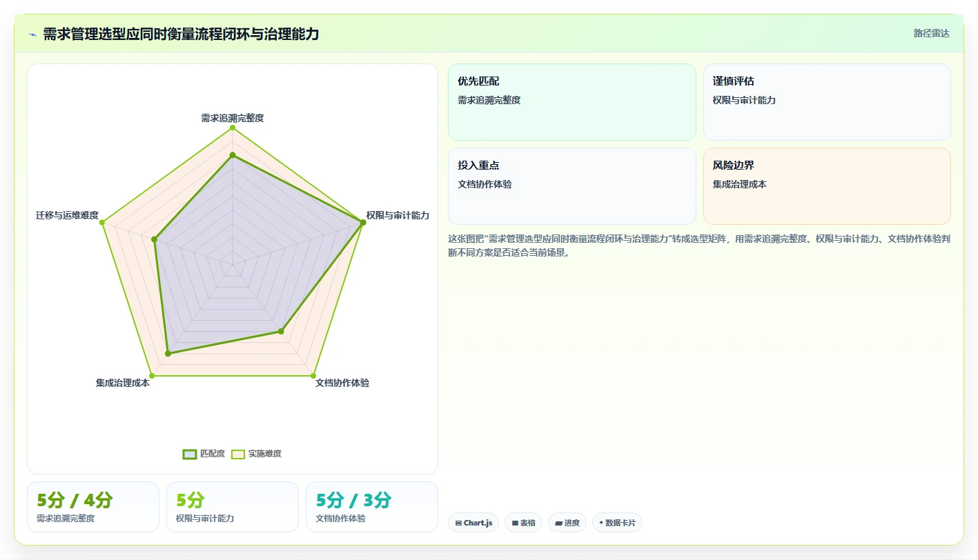Click the 权限与审计能力 radar axis label
This screenshot has width=978, height=560.
(398, 215)
